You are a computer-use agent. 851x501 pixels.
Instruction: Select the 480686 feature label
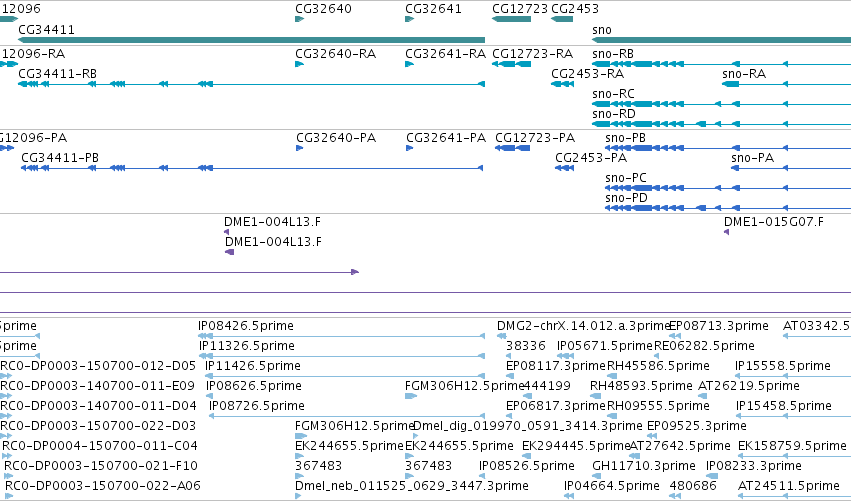(x=693, y=486)
